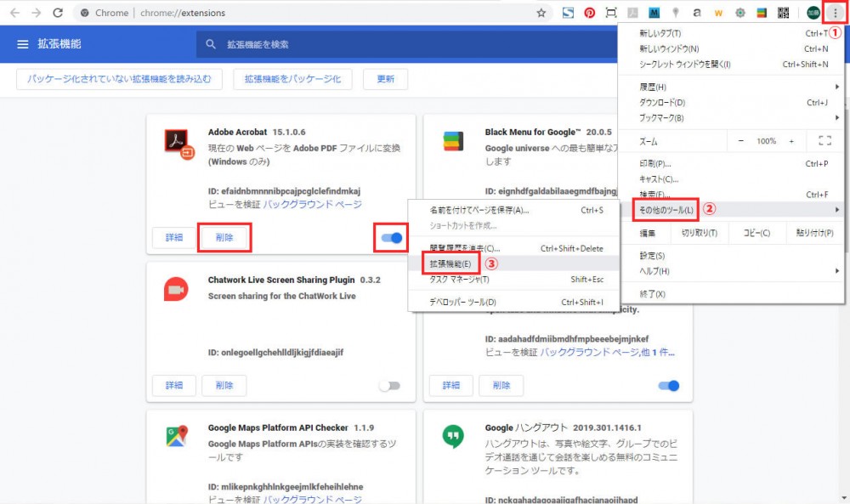Screen dimensions: 850x504
Task: Select ダウンロード(D) menu item
Action: coord(731,103)
